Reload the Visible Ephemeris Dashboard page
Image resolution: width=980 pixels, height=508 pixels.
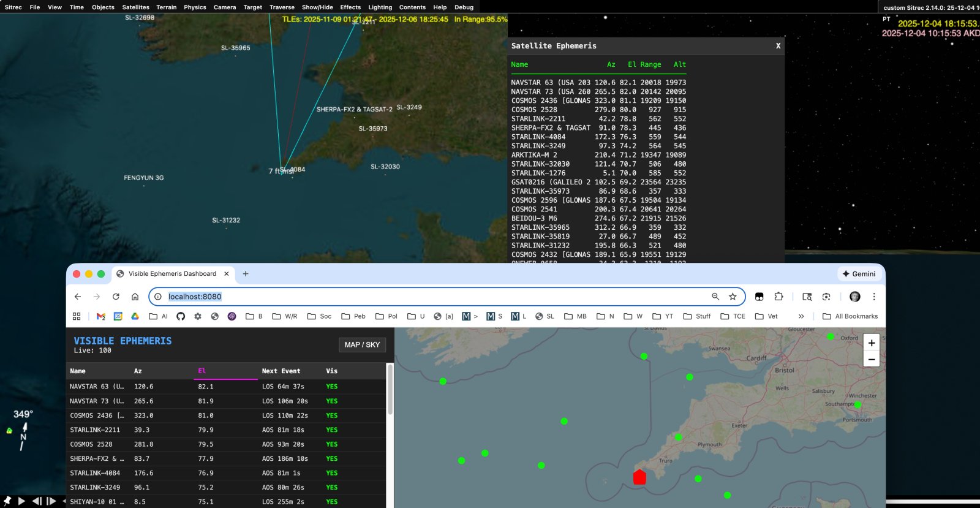point(116,297)
